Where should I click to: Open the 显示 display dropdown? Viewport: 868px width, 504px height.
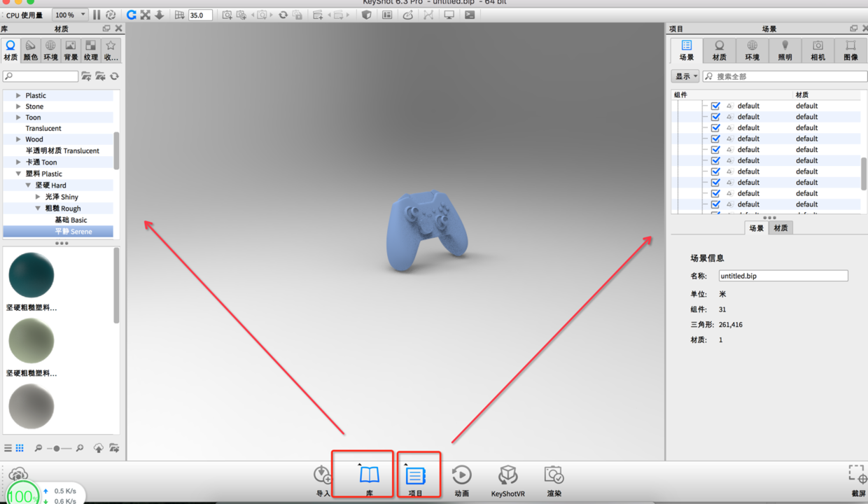(685, 76)
